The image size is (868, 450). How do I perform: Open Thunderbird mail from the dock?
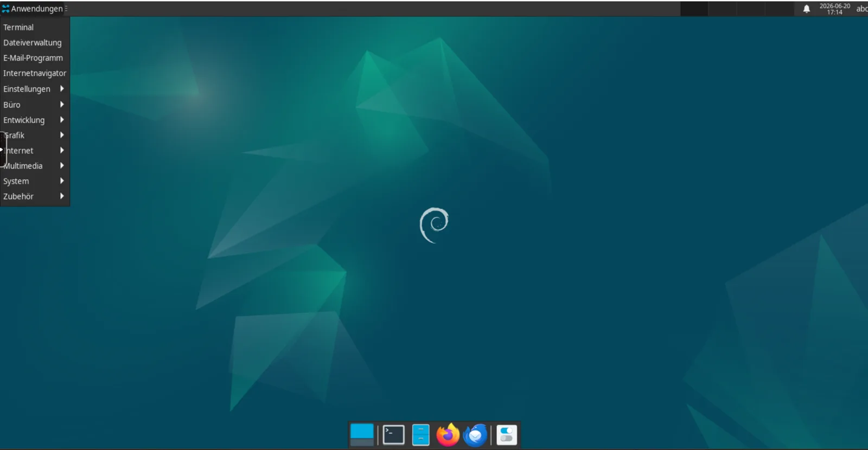(475, 435)
